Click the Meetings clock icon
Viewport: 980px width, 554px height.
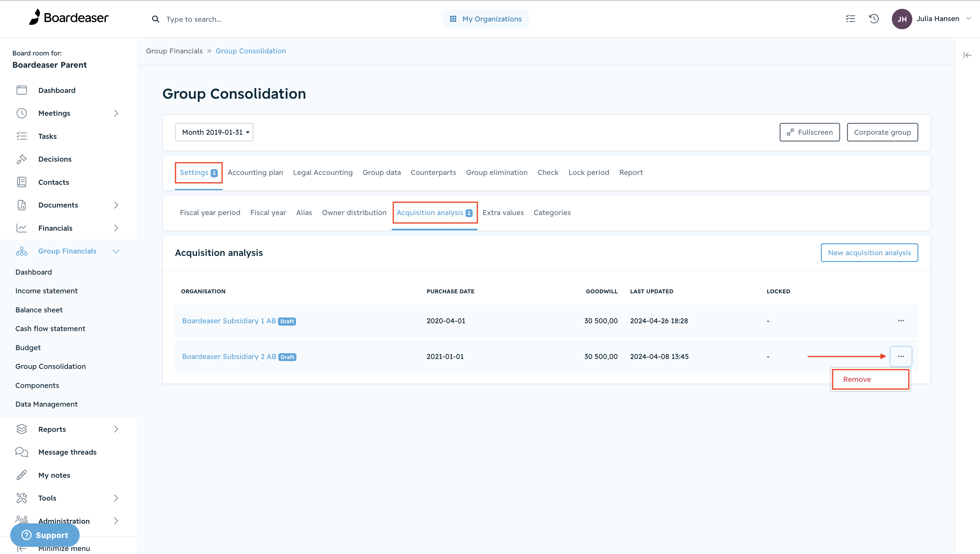22,113
